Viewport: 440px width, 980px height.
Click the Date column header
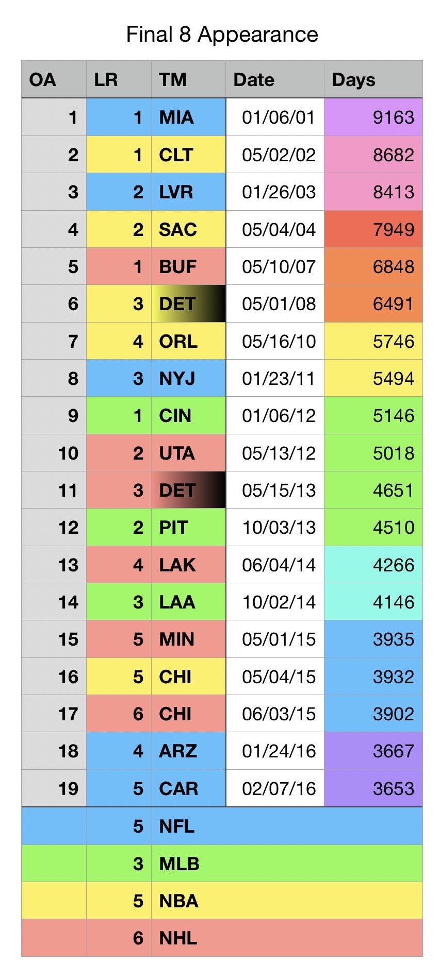click(x=274, y=80)
